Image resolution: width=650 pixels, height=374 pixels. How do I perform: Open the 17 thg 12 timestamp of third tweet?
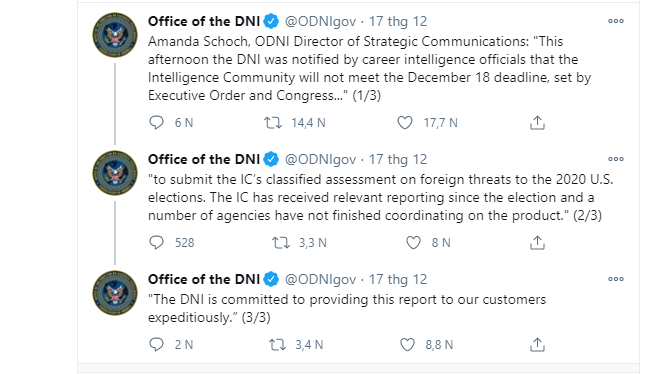pos(398,279)
